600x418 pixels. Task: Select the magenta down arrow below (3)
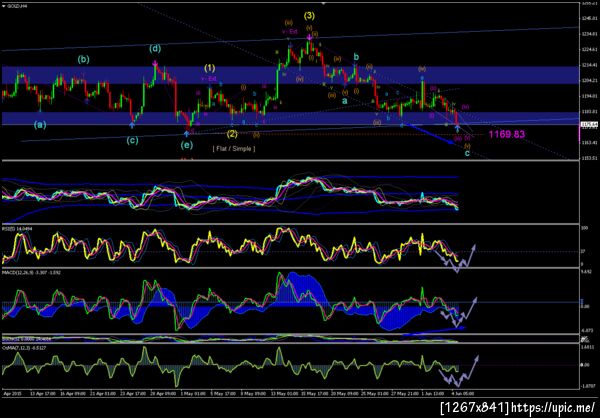tap(309, 38)
